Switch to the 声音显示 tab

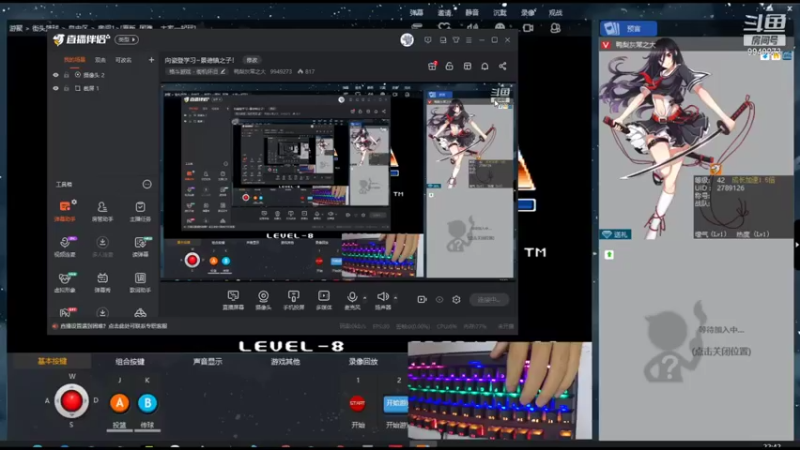[208, 361]
